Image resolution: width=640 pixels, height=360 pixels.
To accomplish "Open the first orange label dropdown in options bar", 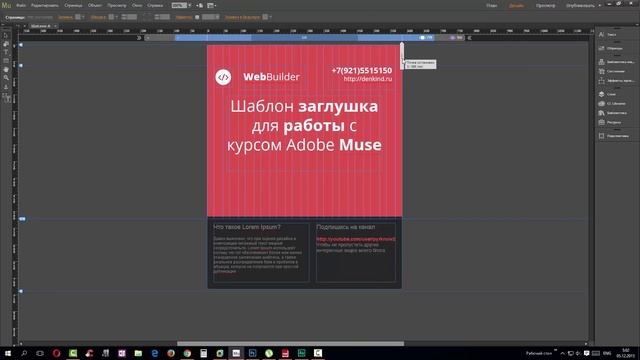I will tap(83, 17).
